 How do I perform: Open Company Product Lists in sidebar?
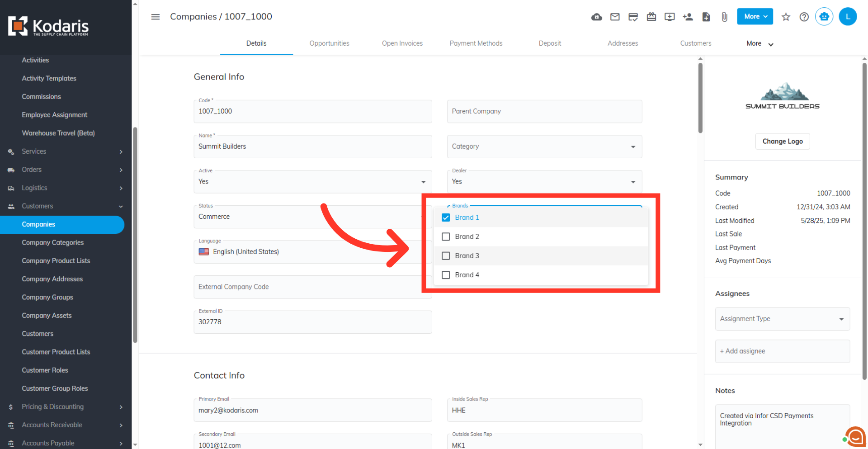[x=56, y=261]
